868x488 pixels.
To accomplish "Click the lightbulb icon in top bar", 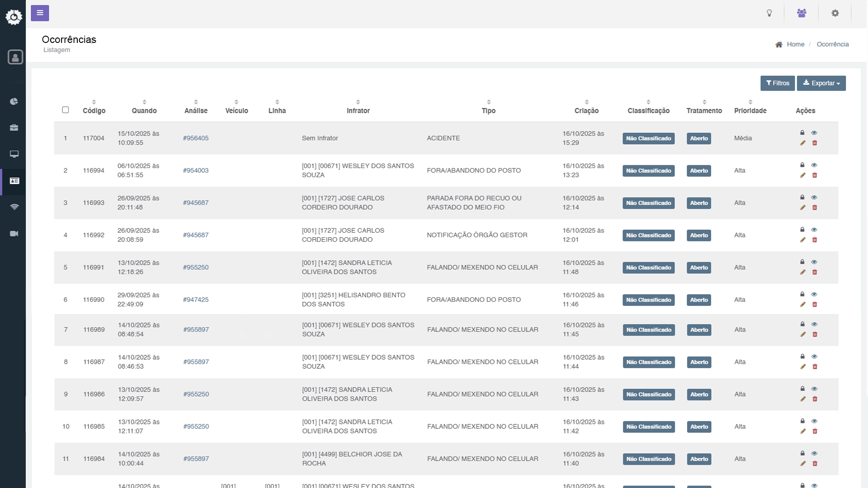I will 769,13.
